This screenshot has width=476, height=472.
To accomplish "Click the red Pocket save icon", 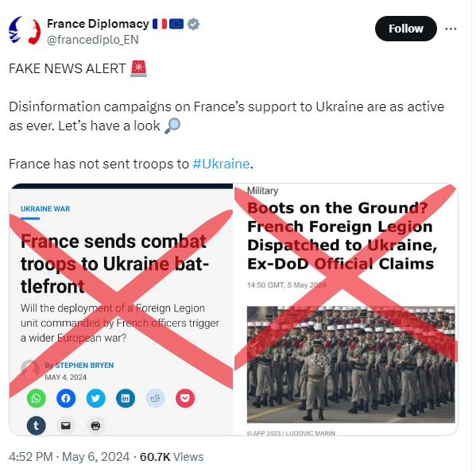I will tap(185, 398).
